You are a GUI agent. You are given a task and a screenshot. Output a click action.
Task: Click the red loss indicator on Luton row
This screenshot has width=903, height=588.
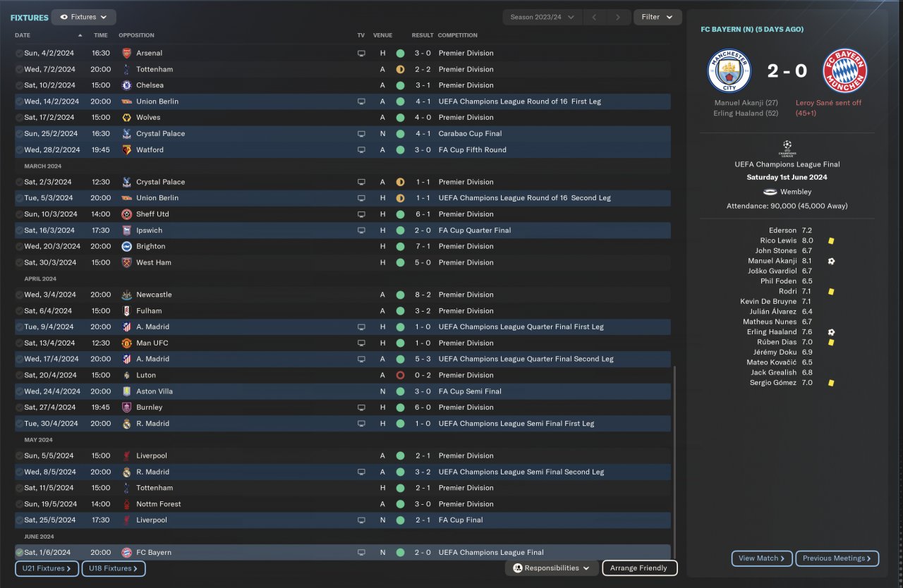tap(400, 375)
